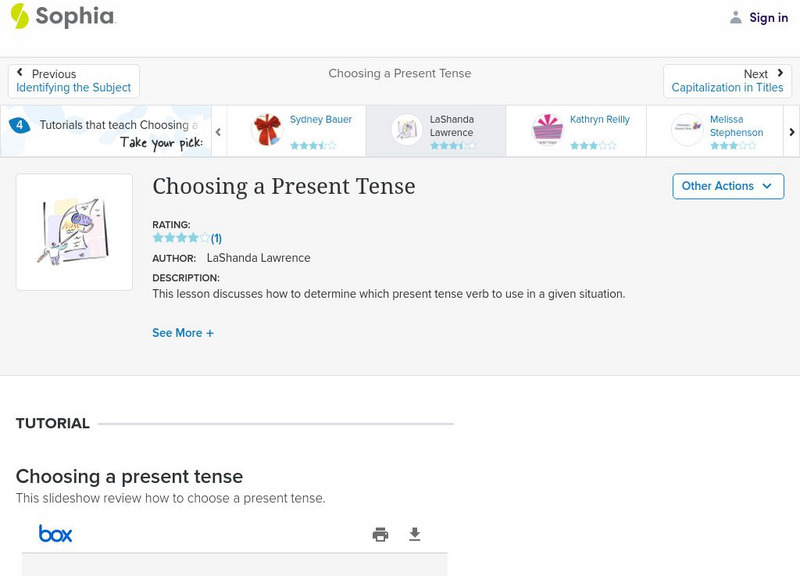Click the Box logo in the embedded viewer
Screen dimensions: 800x576
click(56, 533)
